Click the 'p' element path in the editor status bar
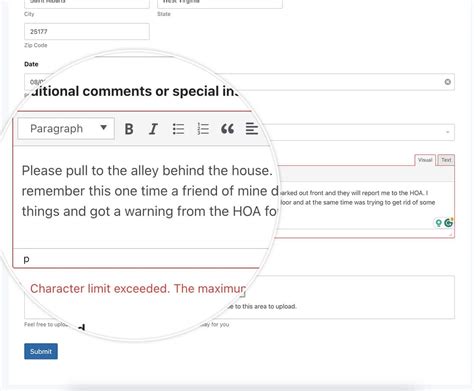474x391 pixels. click(x=26, y=259)
